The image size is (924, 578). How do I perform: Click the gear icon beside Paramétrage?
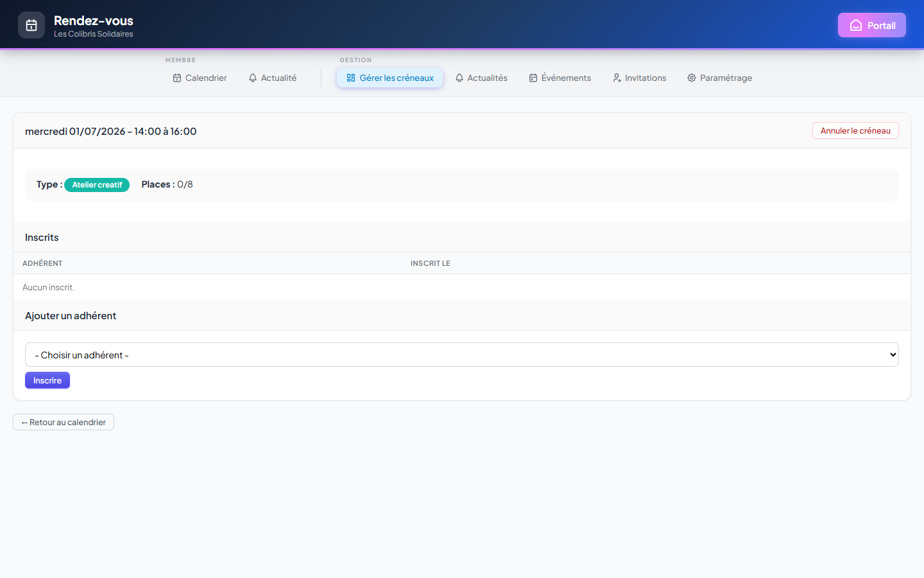tap(692, 78)
